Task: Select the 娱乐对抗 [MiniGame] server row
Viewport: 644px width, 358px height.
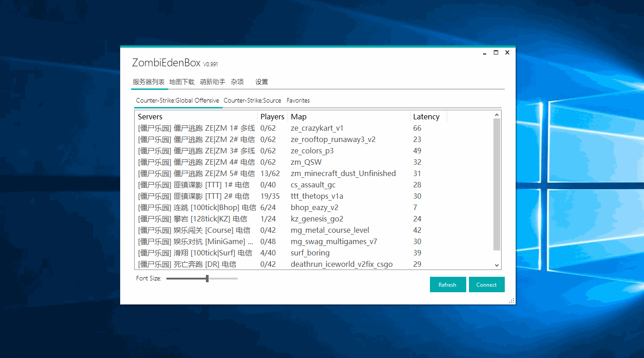Action: [314, 241]
